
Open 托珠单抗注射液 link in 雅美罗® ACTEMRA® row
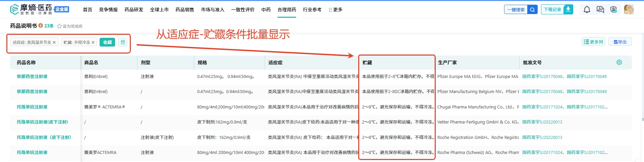(x=32, y=107)
